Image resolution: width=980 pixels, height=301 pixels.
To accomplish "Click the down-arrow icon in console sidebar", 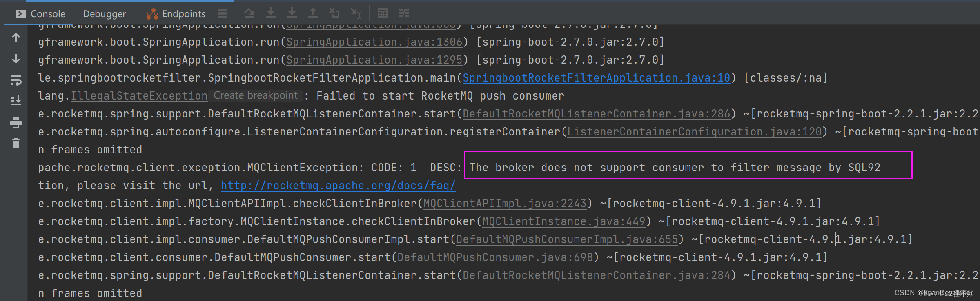I will click(x=16, y=59).
